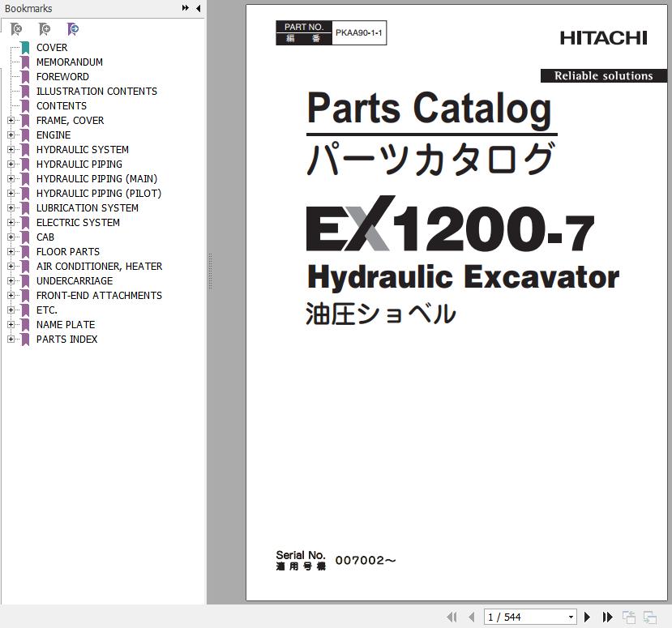Open the CONTENTS bookmark
The image size is (672, 628).
[x=62, y=106]
